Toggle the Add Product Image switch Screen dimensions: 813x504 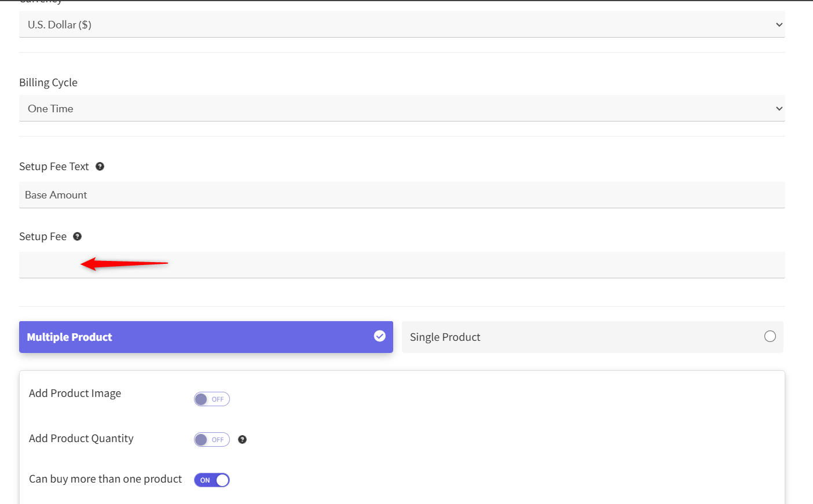click(212, 399)
